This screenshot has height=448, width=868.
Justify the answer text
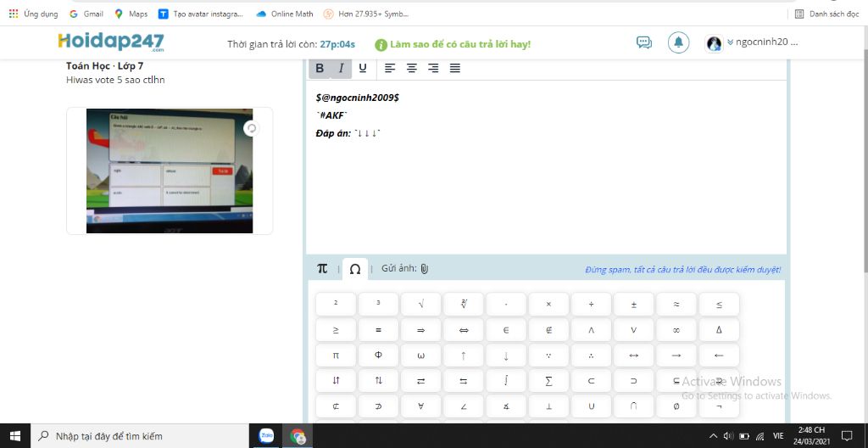coord(455,68)
